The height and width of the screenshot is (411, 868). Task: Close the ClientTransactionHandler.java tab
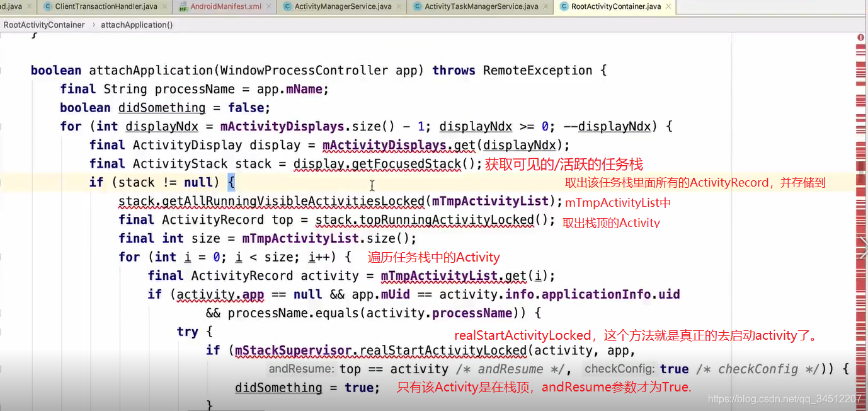click(165, 6)
